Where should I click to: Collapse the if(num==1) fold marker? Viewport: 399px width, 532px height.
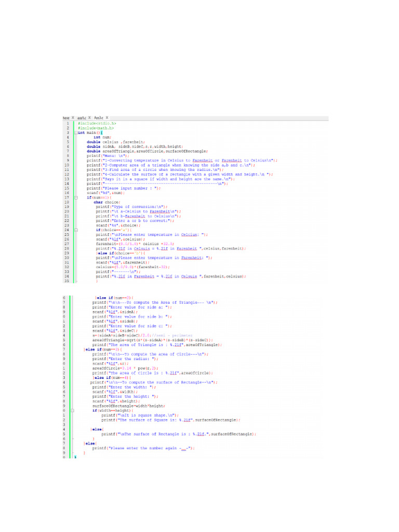(76, 197)
